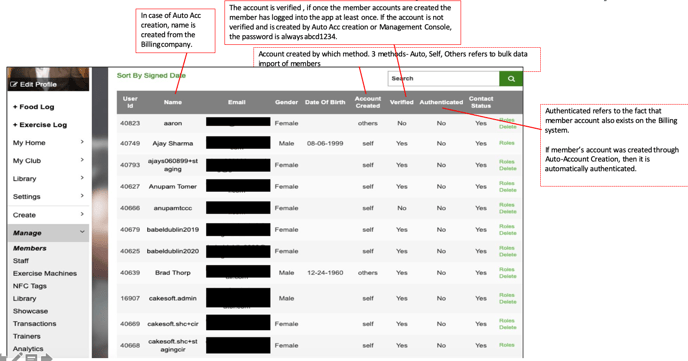
Task: Go to Transactions in sidebar
Action: tap(34, 324)
